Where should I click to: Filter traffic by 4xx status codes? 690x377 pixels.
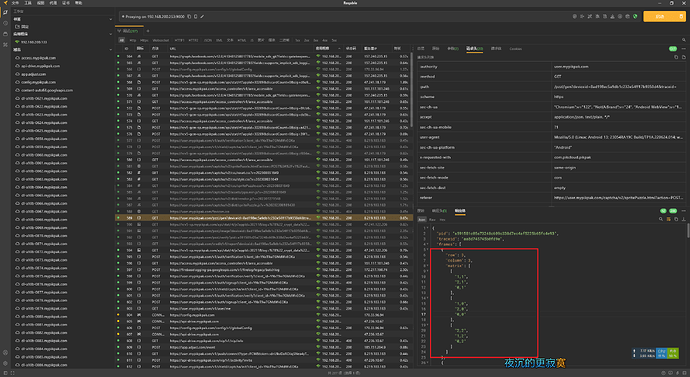click(x=325, y=40)
